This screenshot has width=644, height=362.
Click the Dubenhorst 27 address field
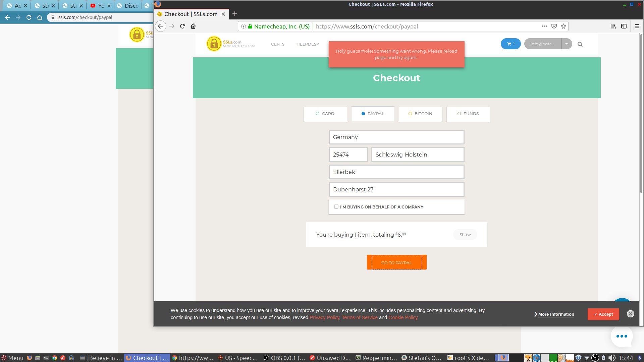(396, 189)
